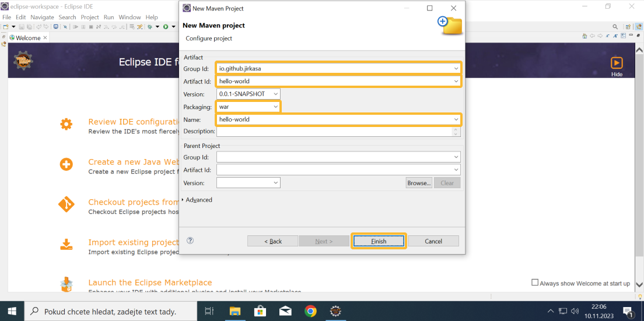Open Launch the Eclipse Marketplace link
Viewport: 644px width, 321px height.
coord(150,283)
